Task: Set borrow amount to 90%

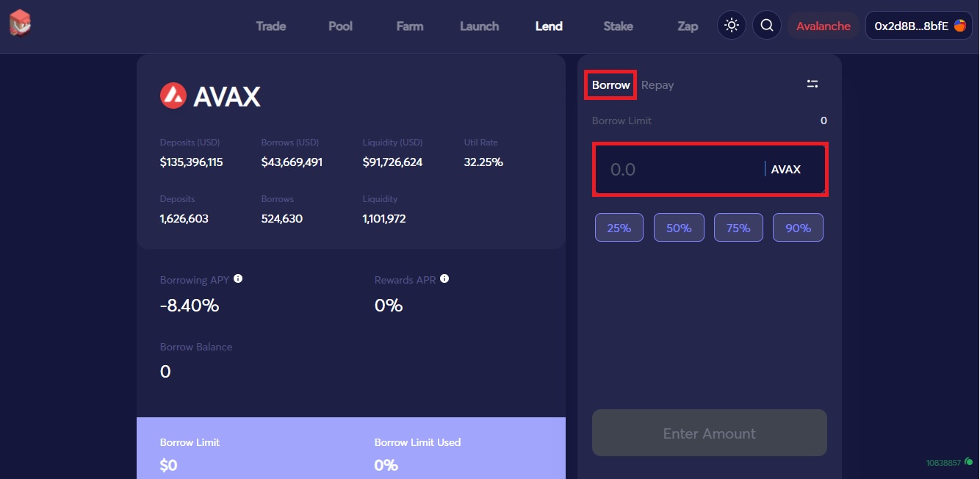Action: (798, 228)
